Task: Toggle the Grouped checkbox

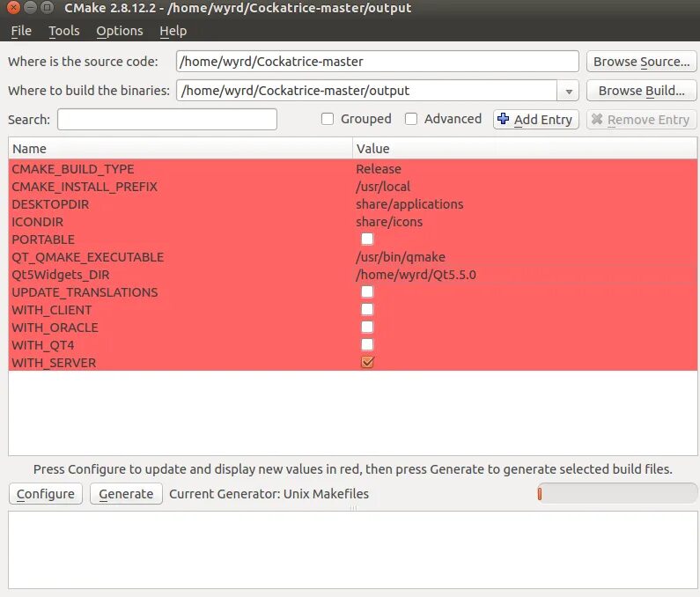Action: (328, 119)
